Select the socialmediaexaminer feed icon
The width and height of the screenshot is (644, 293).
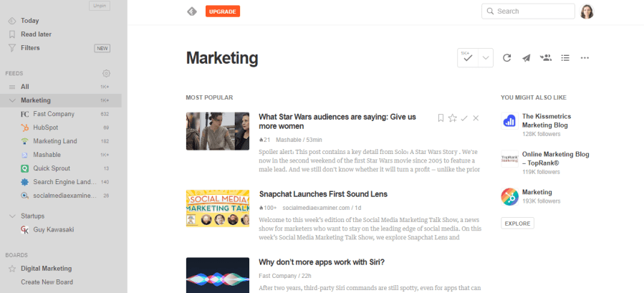pos(24,196)
